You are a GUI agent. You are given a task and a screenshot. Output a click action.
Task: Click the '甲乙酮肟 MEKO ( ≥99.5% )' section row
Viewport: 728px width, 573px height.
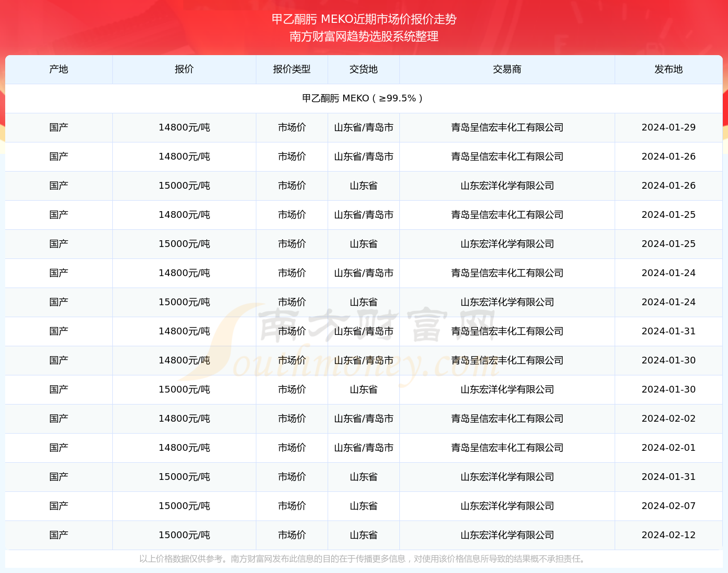coord(363,98)
